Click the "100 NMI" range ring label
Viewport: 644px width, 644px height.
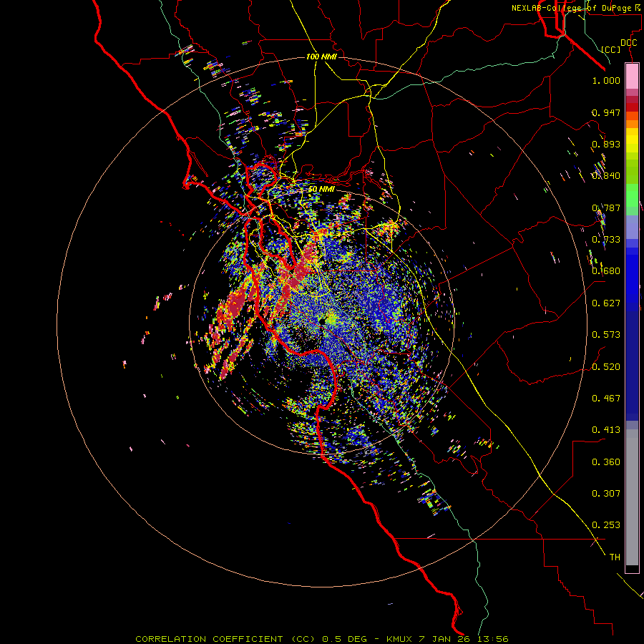pyautogui.click(x=321, y=57)
